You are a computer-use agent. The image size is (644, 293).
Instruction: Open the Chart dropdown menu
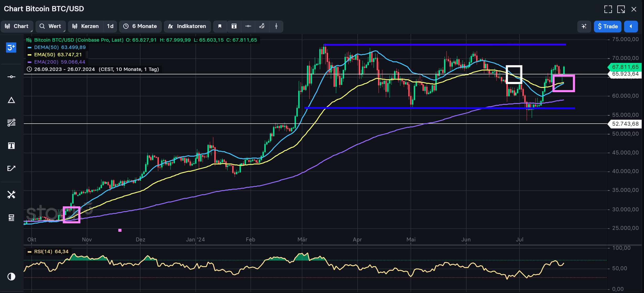pyautogui.click(x=17, y=26)
